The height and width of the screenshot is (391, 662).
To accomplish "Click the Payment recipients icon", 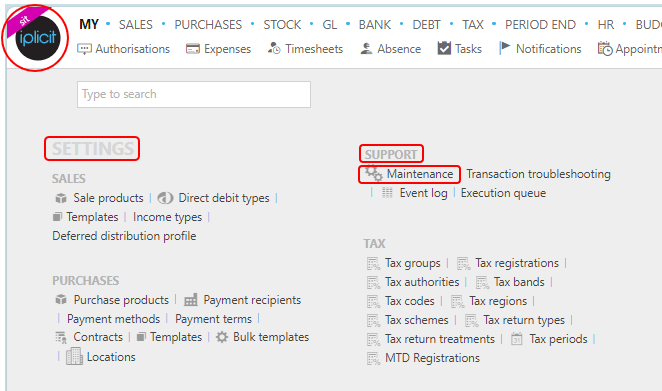I will coord(191,300).
